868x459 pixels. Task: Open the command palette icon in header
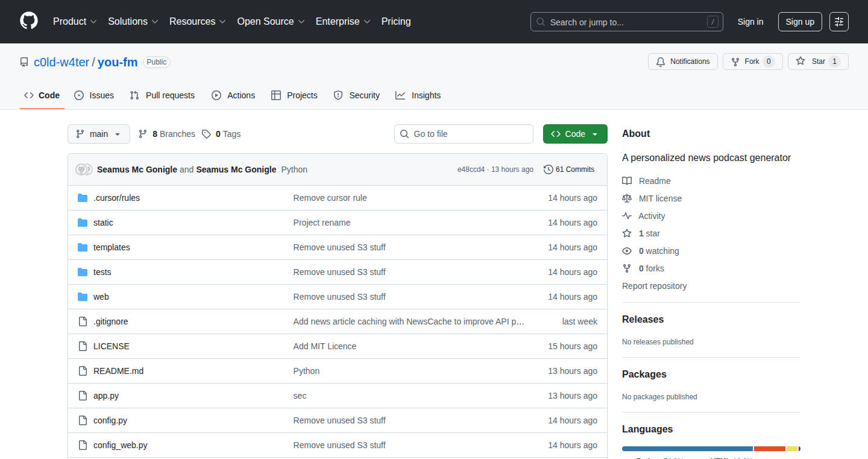tap(838, 22)
